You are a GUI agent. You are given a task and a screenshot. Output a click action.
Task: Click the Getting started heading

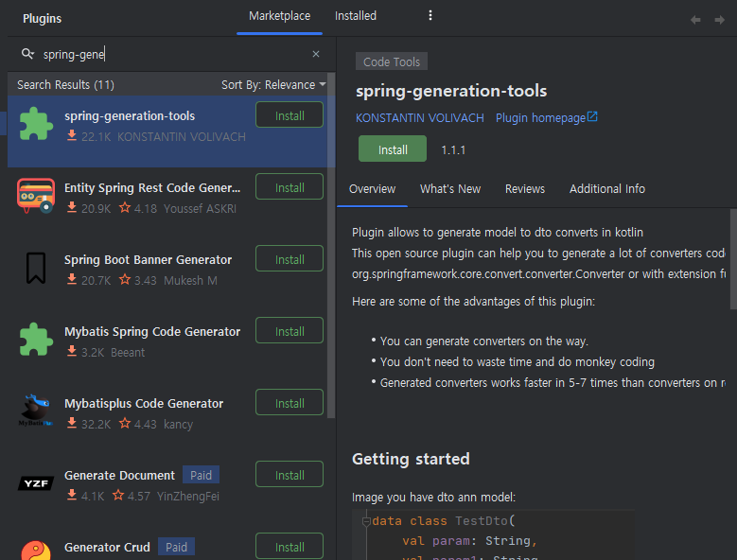pos(411,459)
